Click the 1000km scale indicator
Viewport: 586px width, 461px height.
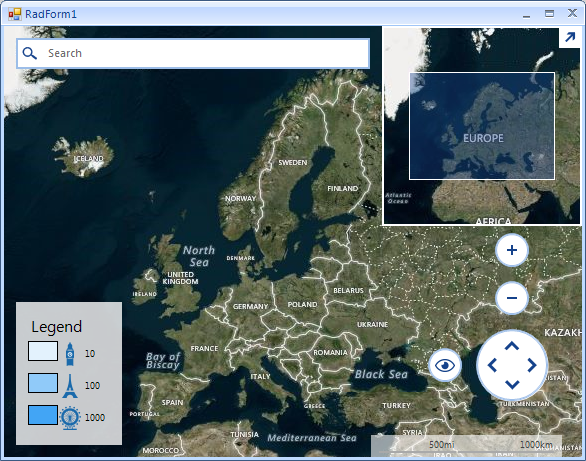point(536,445)
